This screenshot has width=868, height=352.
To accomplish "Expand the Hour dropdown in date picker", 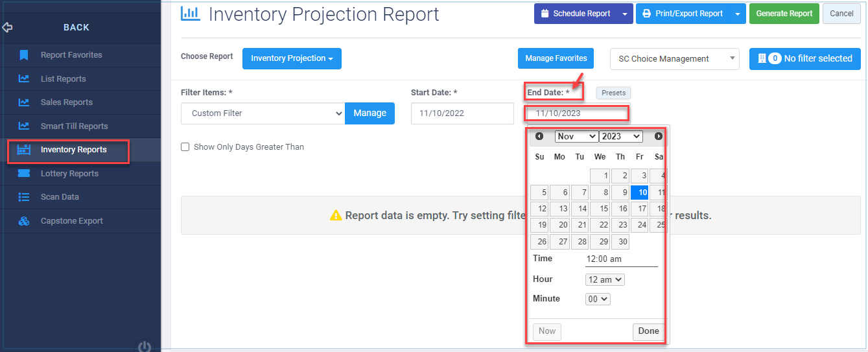I will pos(605,279).
